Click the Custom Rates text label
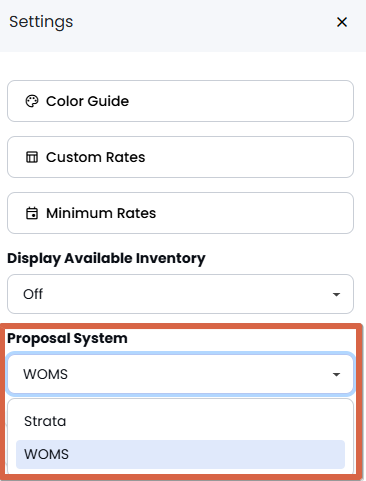This screenshot has height=481, width=366. pos(96,157)
